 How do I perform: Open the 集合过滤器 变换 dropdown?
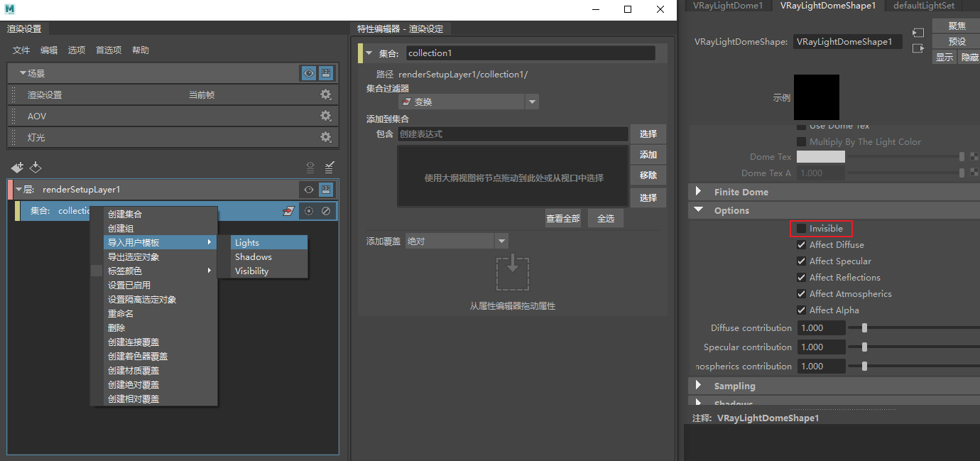coord(532,102)
